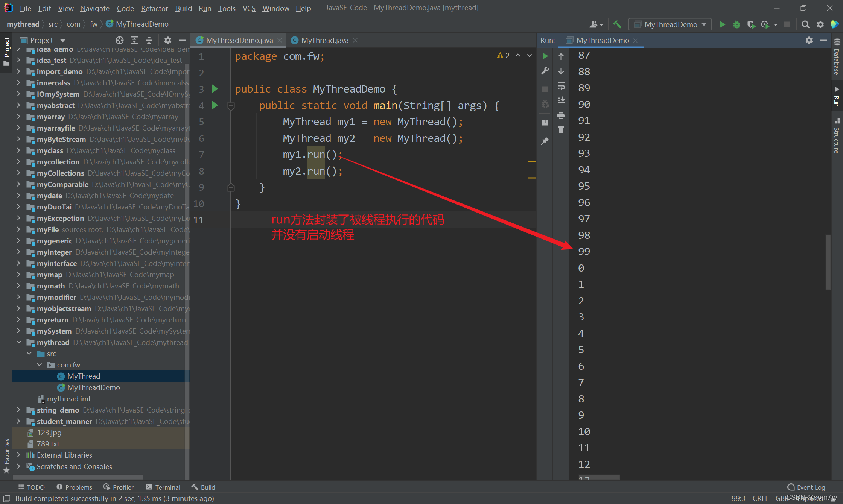Screen dimensions: 843x504
Task: Toggle the Project tool window stripe button
Action: [x=6, y=51]
